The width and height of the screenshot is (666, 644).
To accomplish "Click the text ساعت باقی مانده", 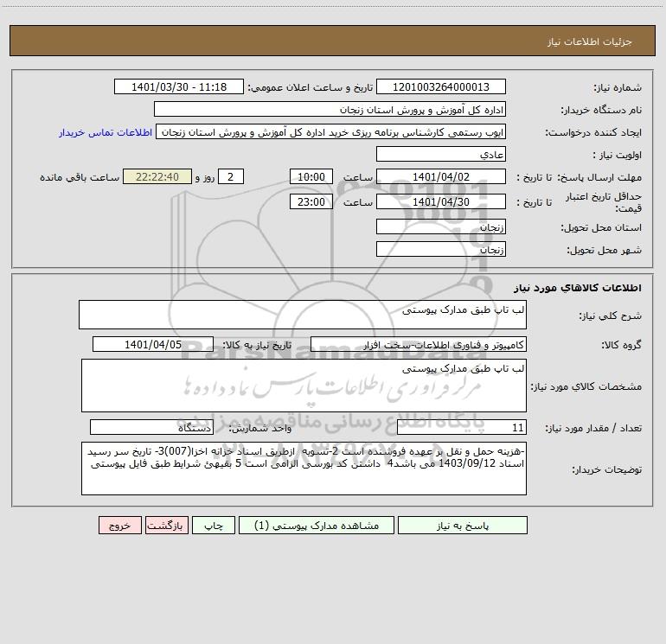I will (80, 177).
